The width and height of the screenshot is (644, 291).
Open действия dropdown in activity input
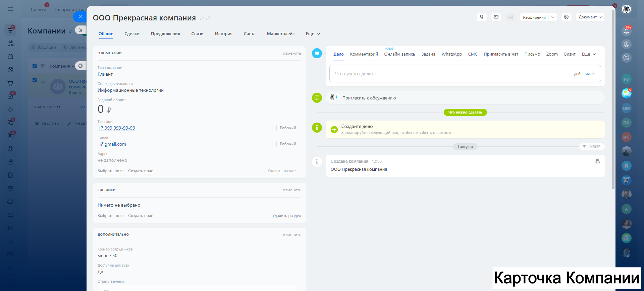click(584, 74)
